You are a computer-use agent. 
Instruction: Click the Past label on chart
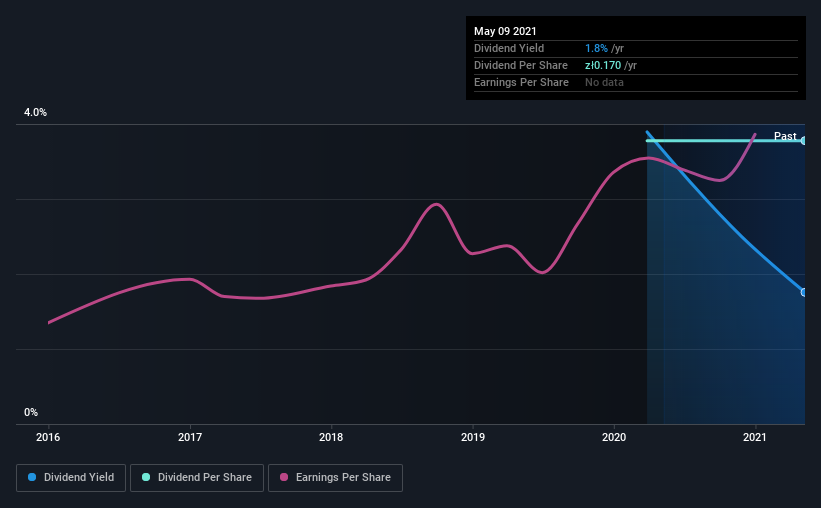pos(785,136)
